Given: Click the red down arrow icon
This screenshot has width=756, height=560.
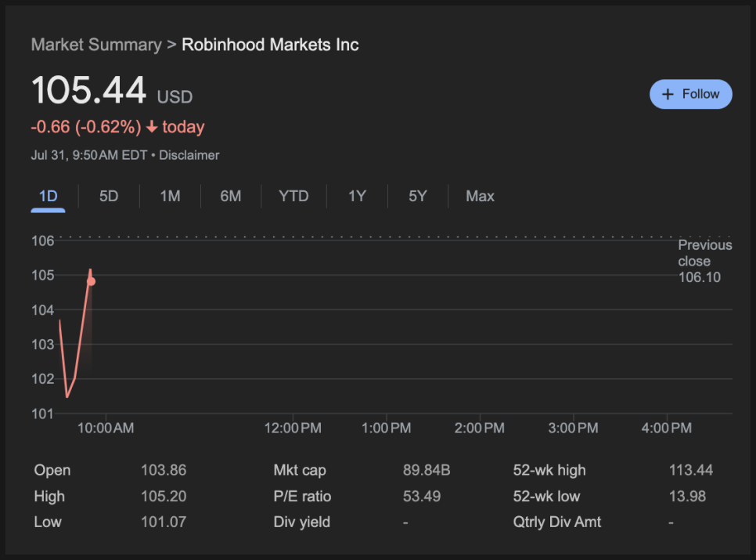Looking at the screenshot, I should 152,127.
